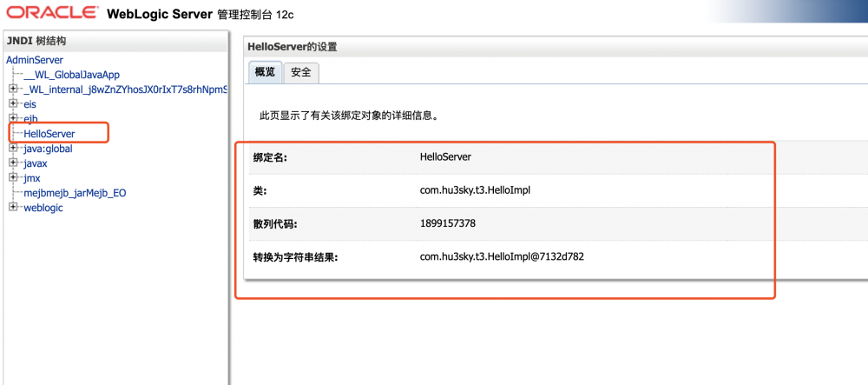Click binding name value HelloServer

tap(445, 156)
